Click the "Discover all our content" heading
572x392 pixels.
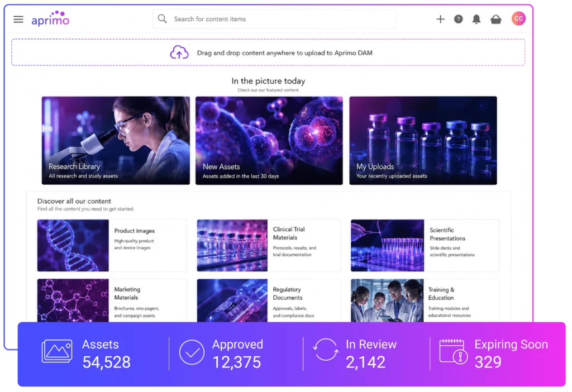click(x=74, y=201)
